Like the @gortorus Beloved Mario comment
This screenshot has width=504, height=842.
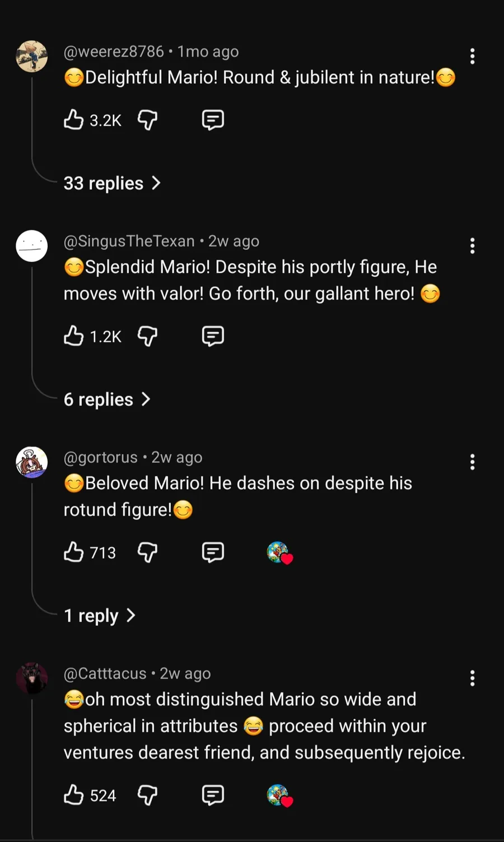click(73, 552)
